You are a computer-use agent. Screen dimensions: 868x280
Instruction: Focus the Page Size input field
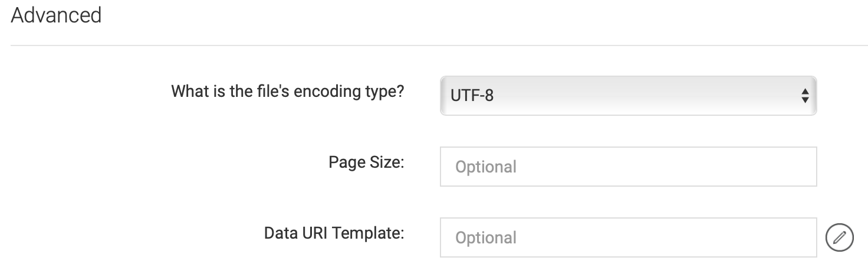pos(628,167)
